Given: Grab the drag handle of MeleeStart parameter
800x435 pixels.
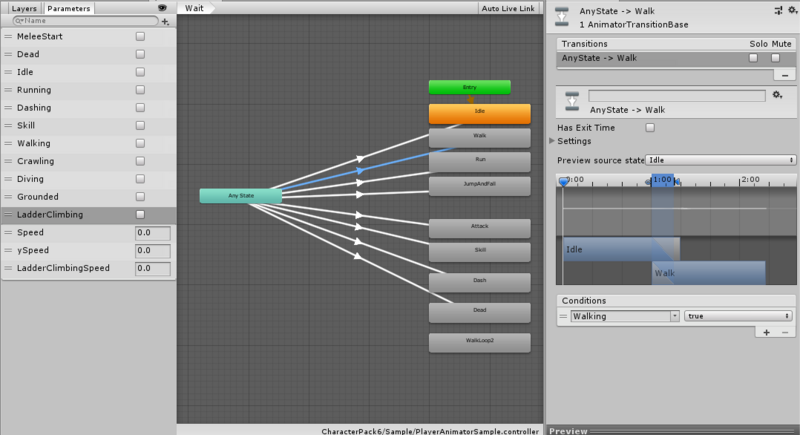Looking at the screenshot, I should [x=8, y=36].
